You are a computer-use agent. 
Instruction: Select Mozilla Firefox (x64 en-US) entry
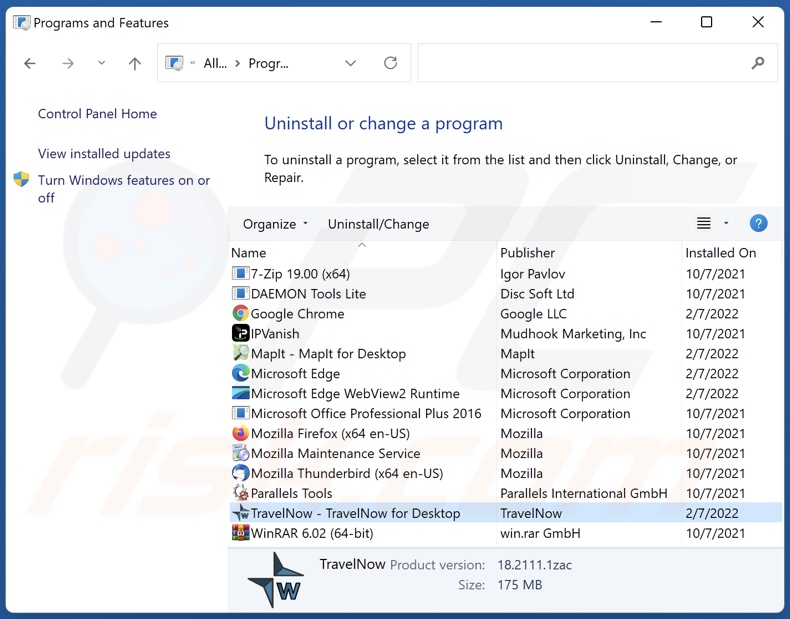tap(330, 434)
